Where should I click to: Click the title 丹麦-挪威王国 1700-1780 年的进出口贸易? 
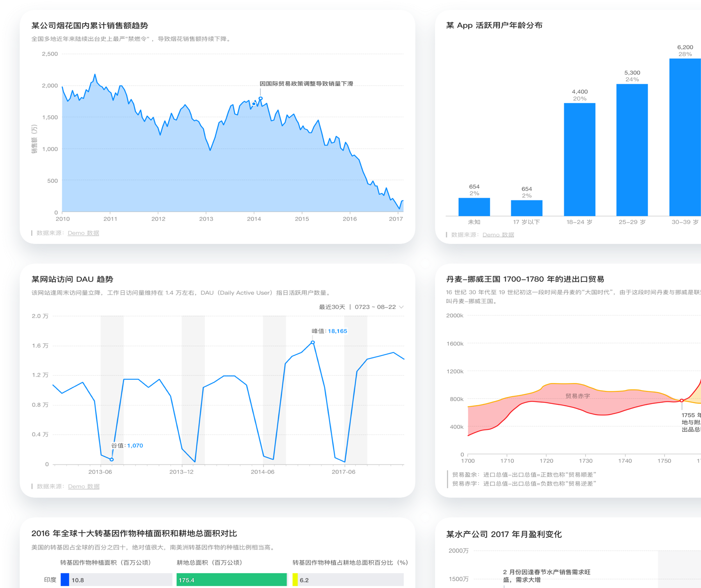click(525, 279)
